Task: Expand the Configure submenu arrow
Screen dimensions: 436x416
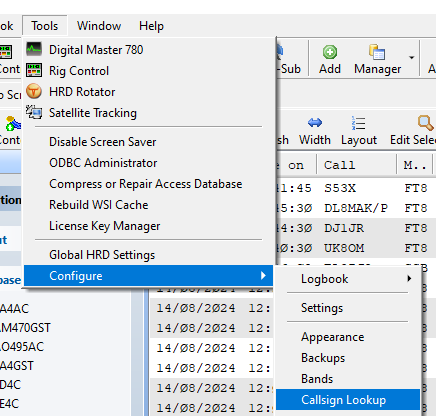Action: (263, 276)
